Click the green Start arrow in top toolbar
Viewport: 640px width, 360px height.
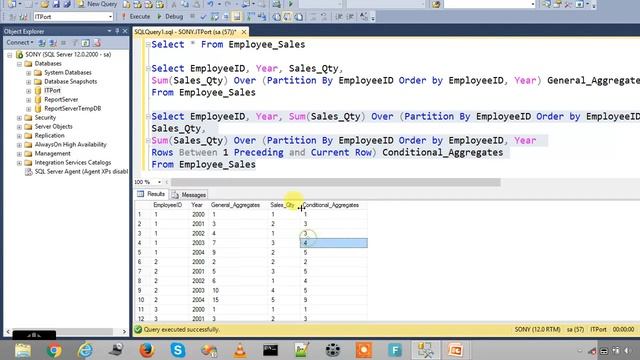coord(291,4)
